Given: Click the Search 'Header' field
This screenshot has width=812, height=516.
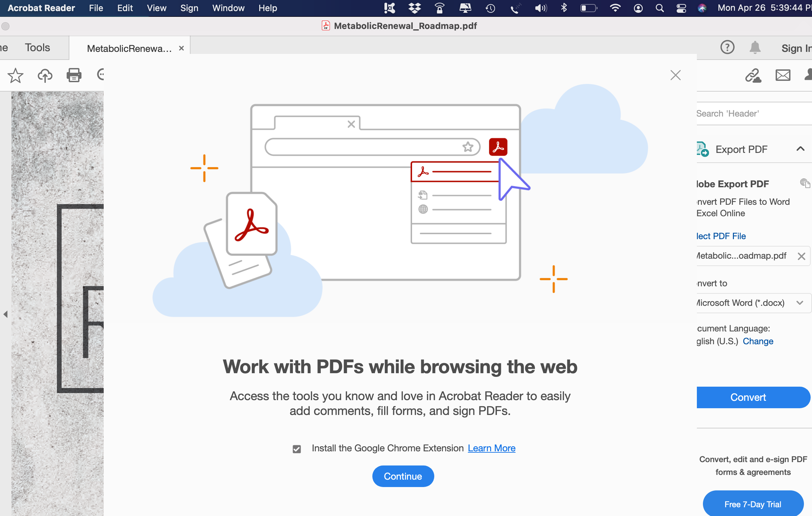Looking at the screenshot, I should click(x=752, y=114).
